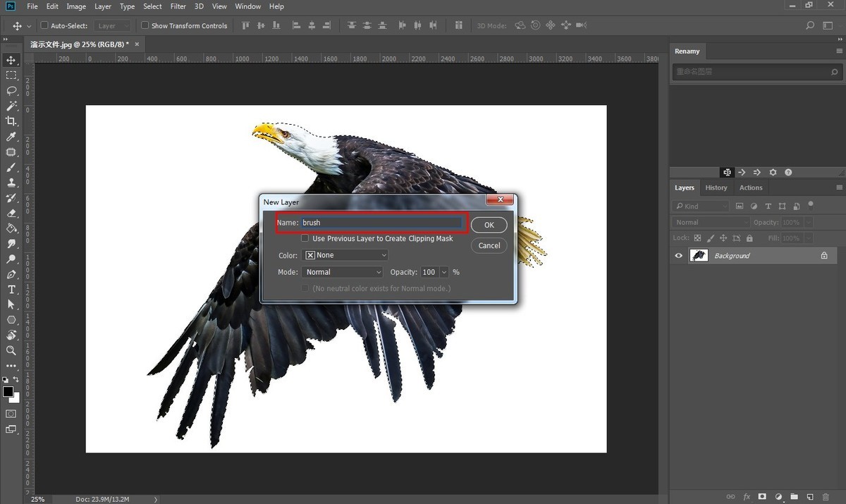
Task: Click Cancel in New Layer dialog
Action: pyautogui.click(x=489, y=245)
